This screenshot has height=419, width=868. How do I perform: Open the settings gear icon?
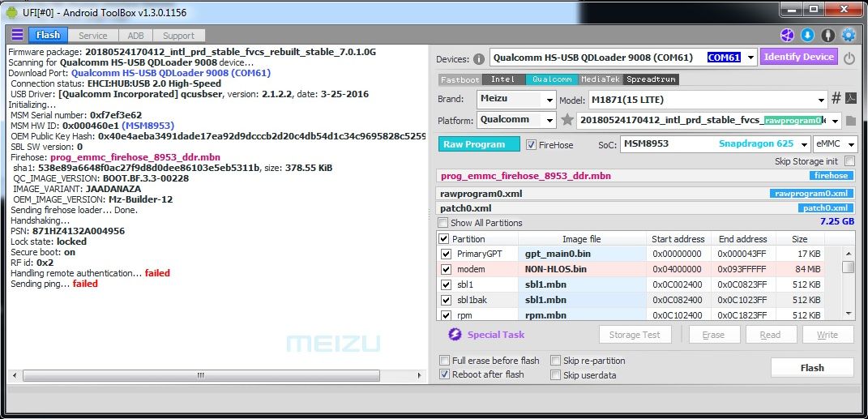coord(849,36)
